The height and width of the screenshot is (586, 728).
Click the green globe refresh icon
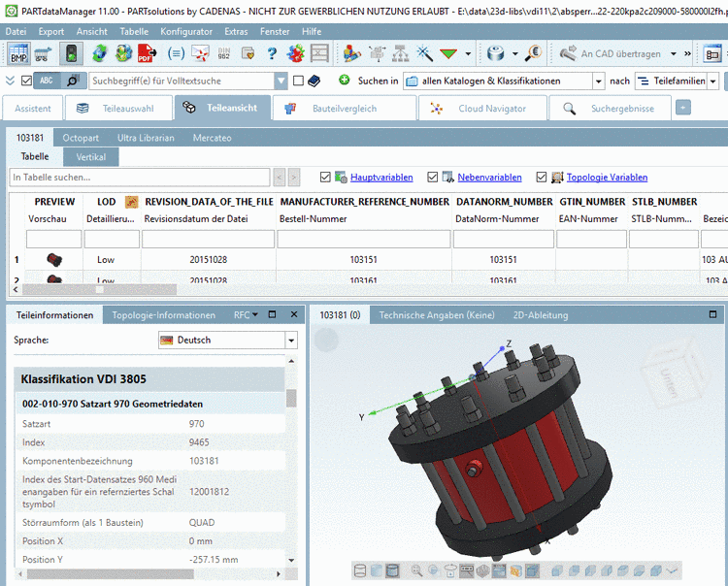[100, 53]
